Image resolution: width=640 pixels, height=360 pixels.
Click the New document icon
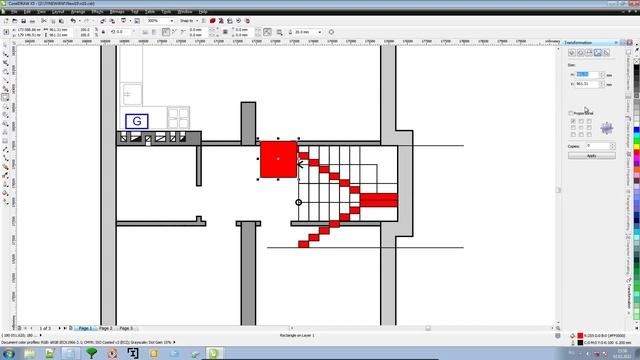[x=6, y=21]
